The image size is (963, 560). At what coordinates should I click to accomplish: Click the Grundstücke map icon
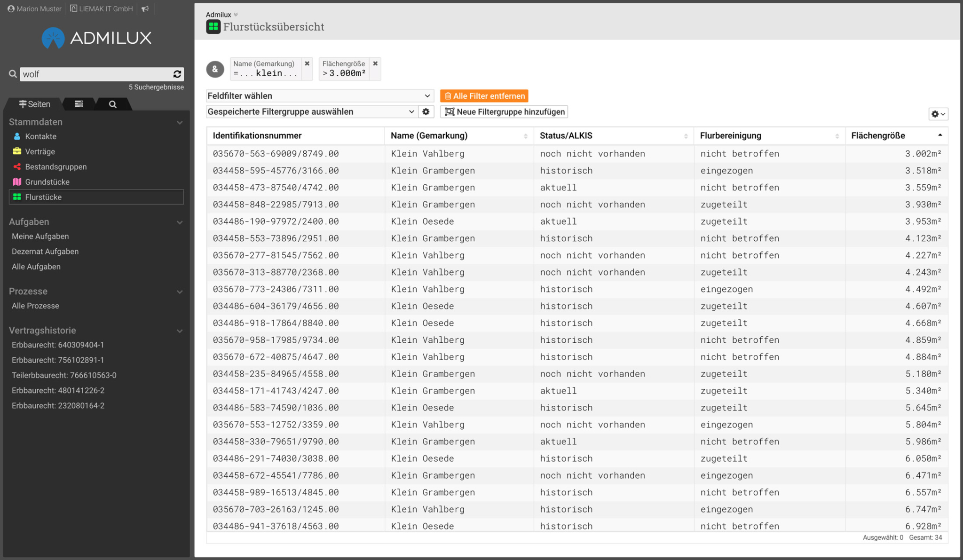(x=17, y=181)
